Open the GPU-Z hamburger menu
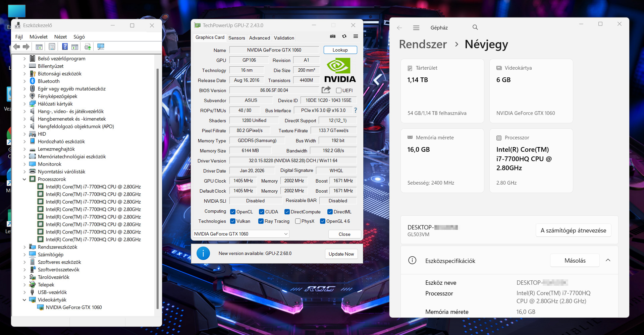The height and width of the screenshot is (335, 644). [x=356, y=36]
